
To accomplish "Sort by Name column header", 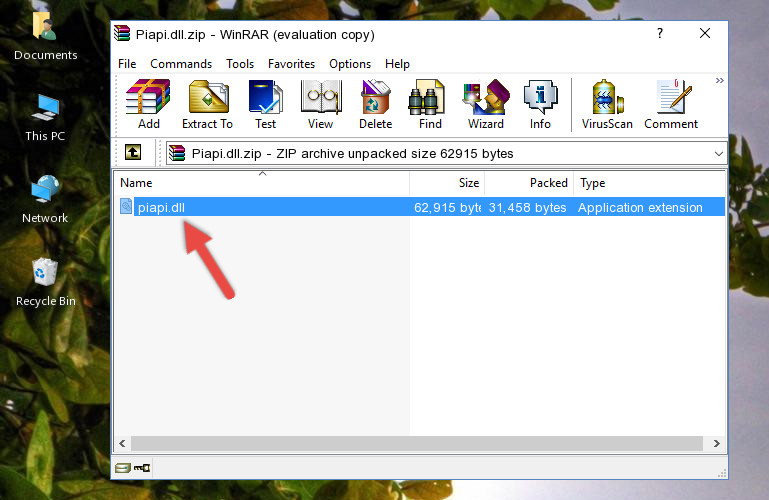I will (262, 183).
